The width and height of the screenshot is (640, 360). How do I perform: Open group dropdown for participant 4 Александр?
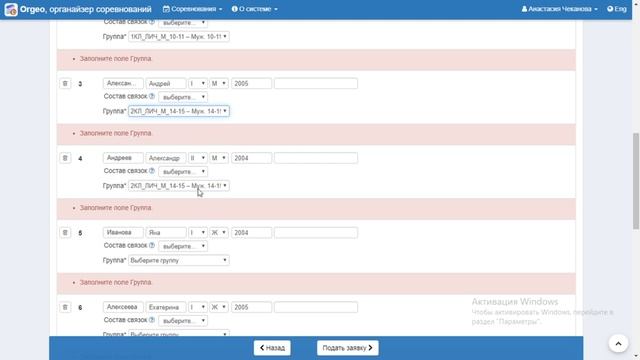[179, 186]
